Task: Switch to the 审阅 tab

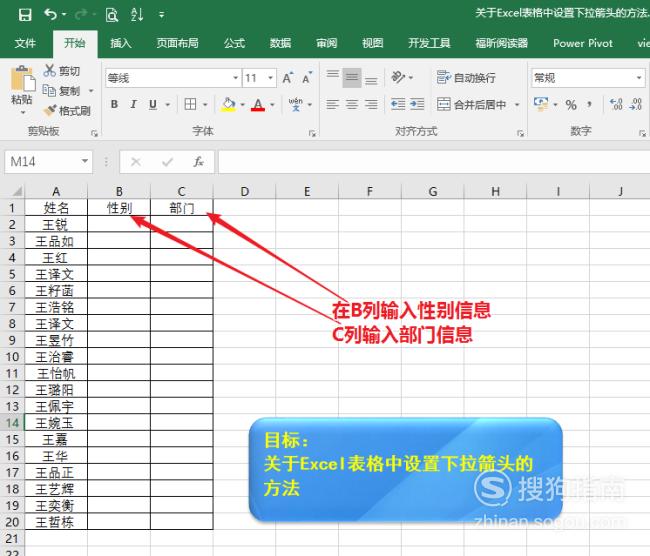Action: pyautogui.click(x=327, y=43)
